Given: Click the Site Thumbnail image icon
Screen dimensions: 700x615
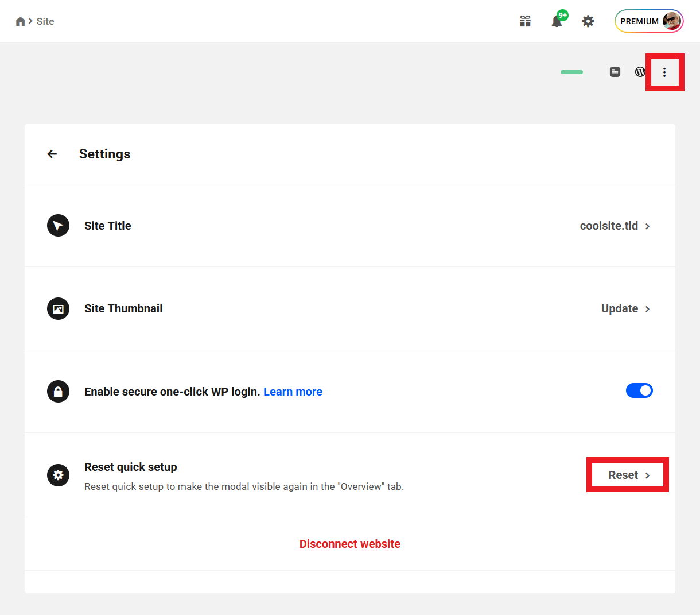Looking at the screenshot, I should (x=58, y=308).
